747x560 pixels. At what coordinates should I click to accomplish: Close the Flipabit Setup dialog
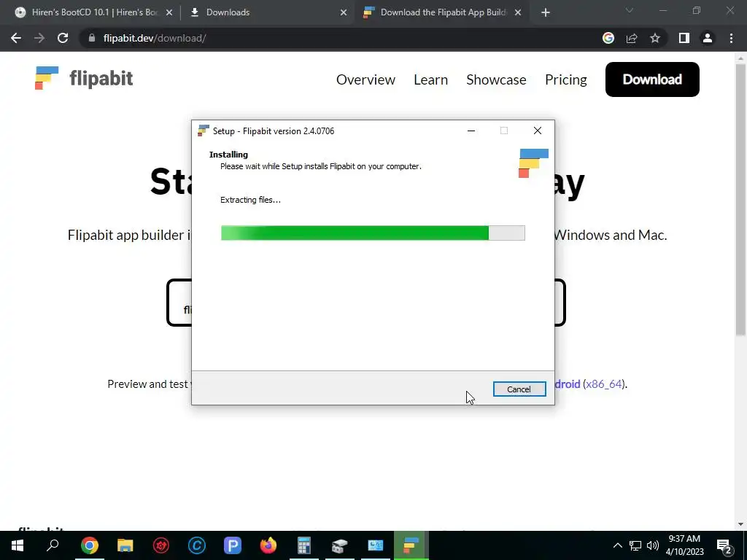click(538, 131)
